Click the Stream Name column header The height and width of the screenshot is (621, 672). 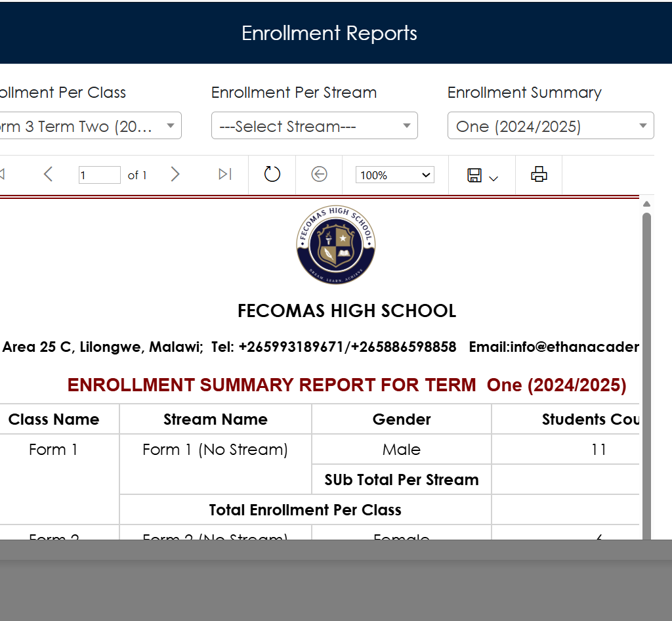click(215, 419)
